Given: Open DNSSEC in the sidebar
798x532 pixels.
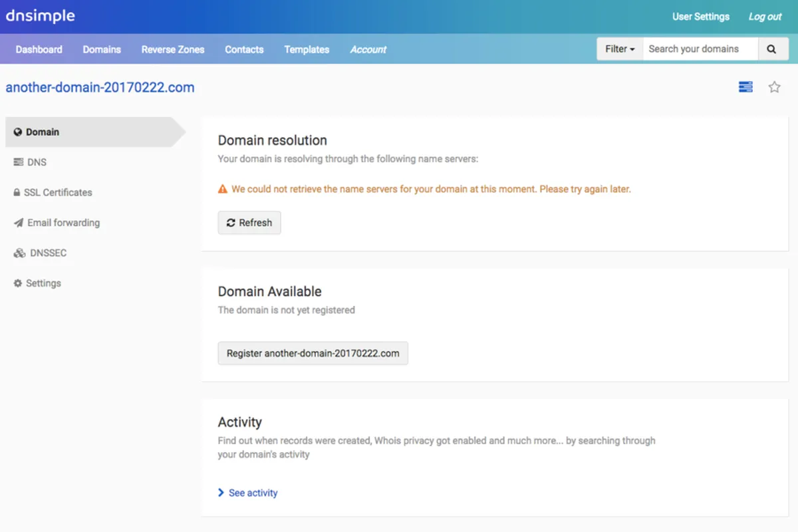Looking at the screenshot, I should (40, 253).
